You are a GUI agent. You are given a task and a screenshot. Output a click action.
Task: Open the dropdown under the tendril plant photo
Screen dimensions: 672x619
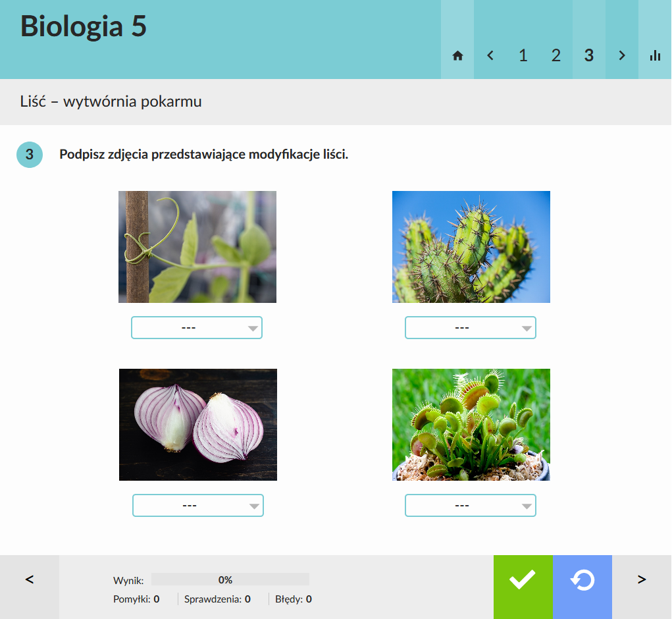coord(197,328)
